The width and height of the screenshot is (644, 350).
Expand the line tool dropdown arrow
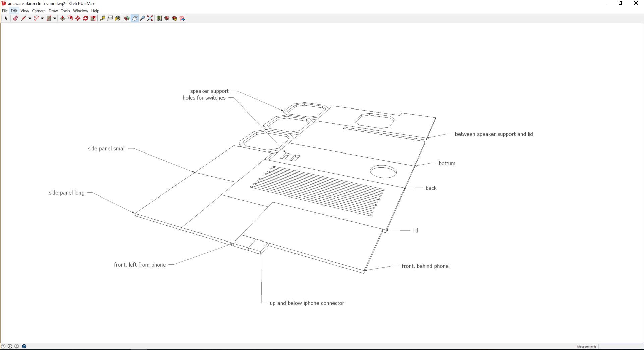[30, 18]
